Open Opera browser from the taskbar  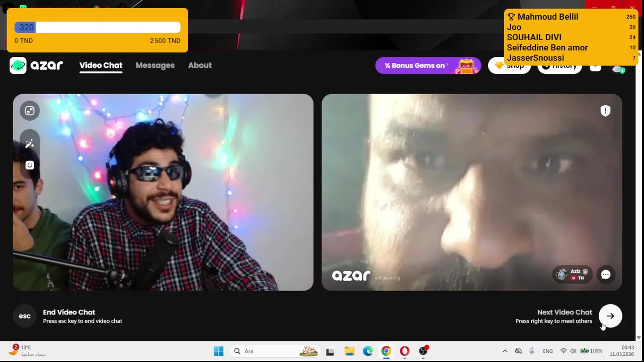[405, 351]
